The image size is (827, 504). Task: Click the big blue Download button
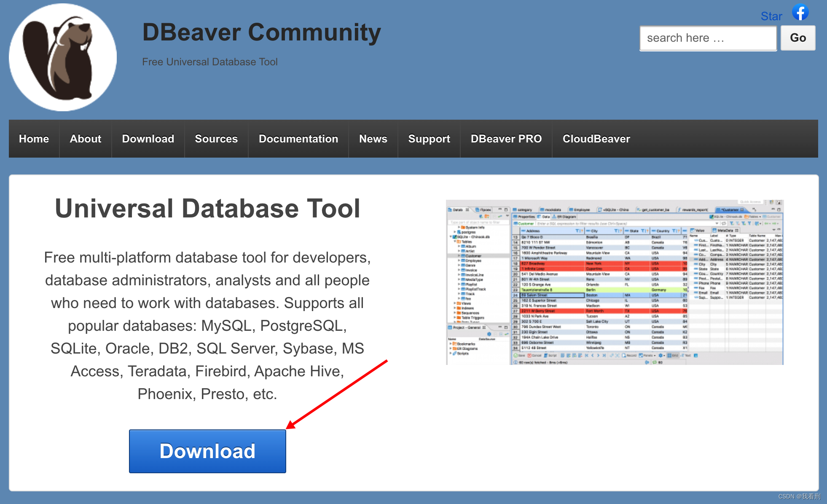point(207,451)
